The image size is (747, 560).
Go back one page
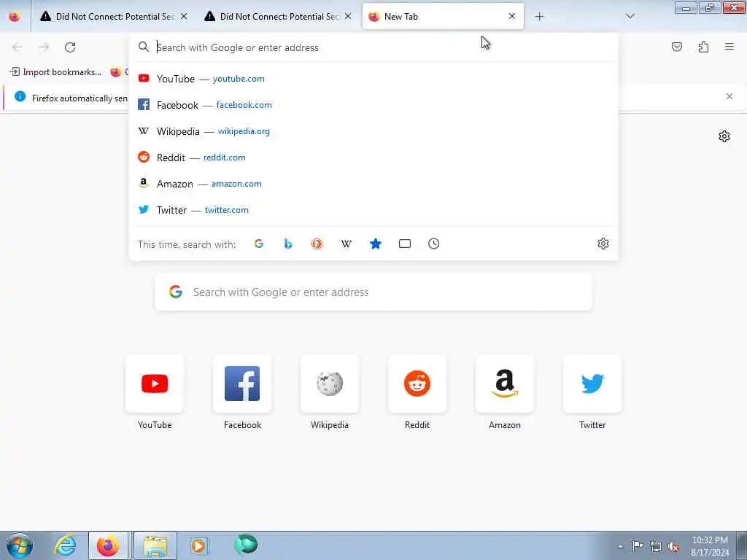[x=18, y=47]
